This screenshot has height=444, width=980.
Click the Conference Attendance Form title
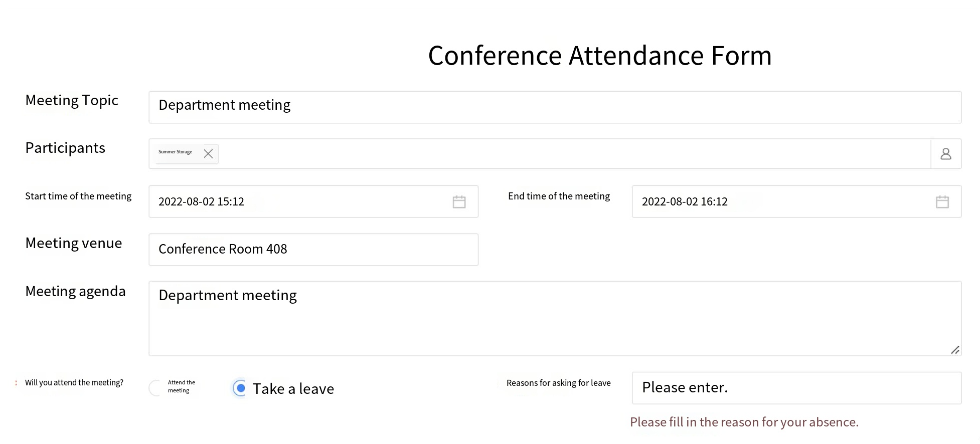click(599, 56)
